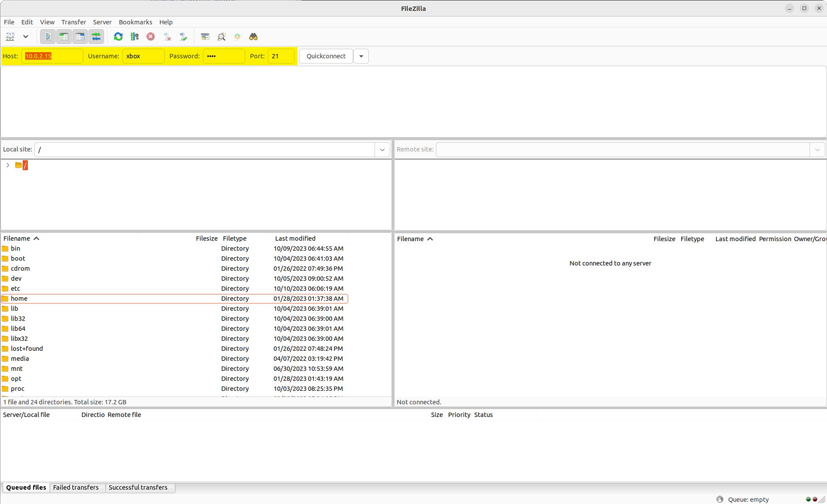Open the View menu
Viewport: 827px width, 504px height.
[47, 22]
